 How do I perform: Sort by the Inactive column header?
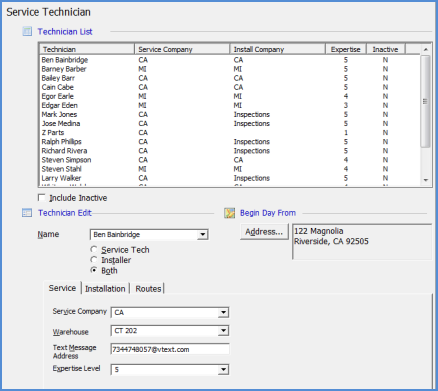[385, 49]
